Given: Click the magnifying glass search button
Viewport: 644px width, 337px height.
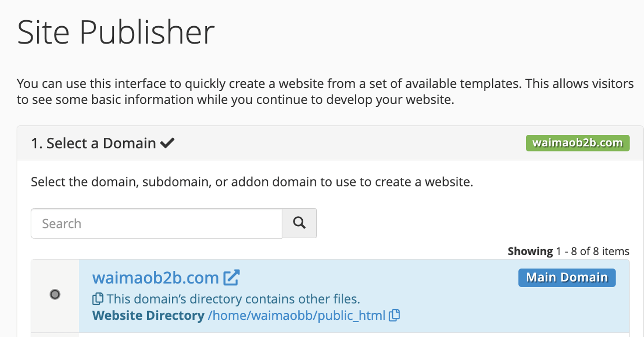Looking at the screenshot, I should (299, 223).
